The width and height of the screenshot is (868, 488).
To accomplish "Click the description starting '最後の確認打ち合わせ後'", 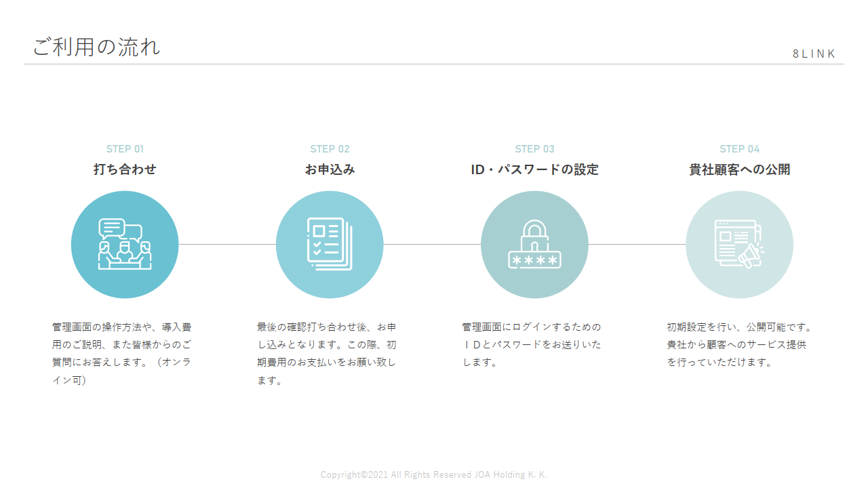I will point(327,354).
